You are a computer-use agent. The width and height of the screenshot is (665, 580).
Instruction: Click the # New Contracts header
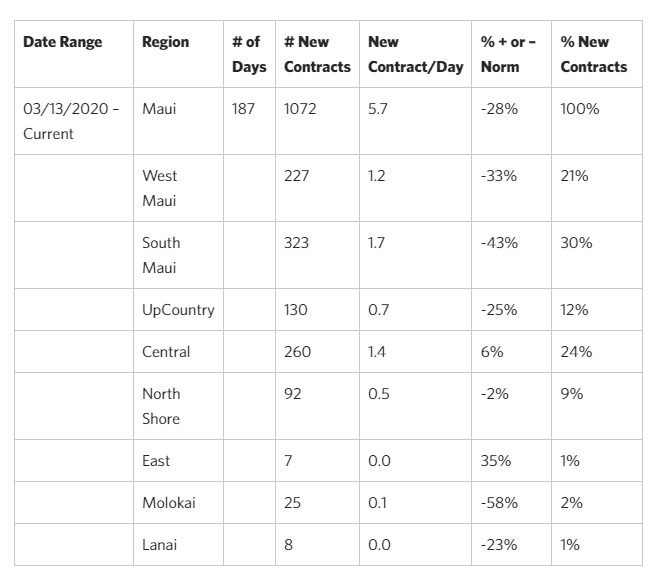tap(316, 54)
